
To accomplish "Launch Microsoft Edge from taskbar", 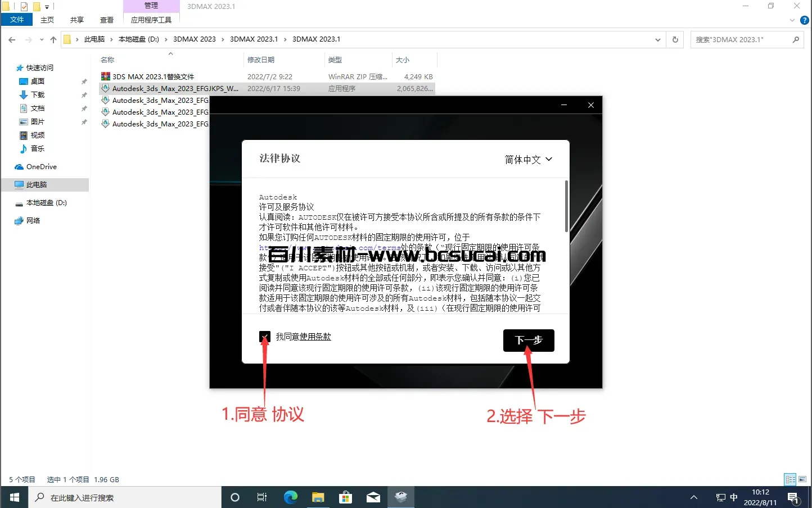I will (x=290, y=497).
